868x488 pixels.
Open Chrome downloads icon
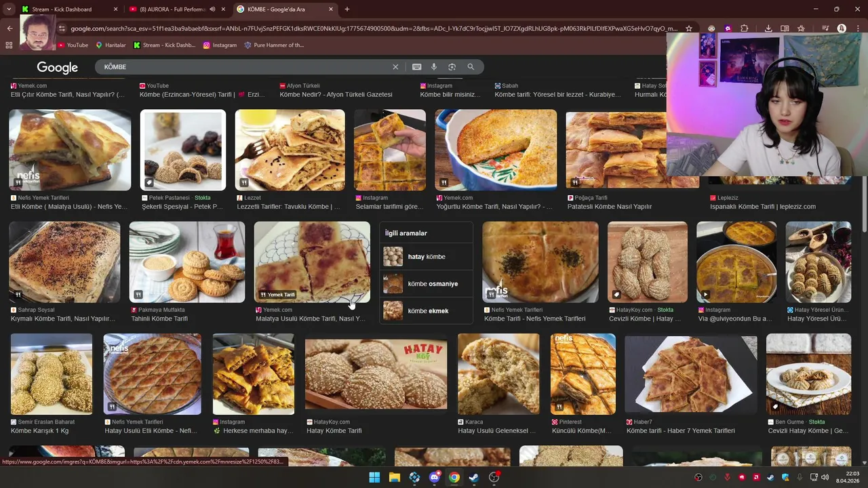tap(768, 28)
